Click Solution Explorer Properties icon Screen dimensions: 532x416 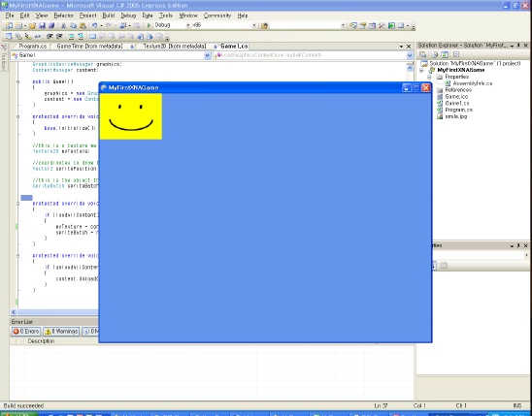pos(423,54)
